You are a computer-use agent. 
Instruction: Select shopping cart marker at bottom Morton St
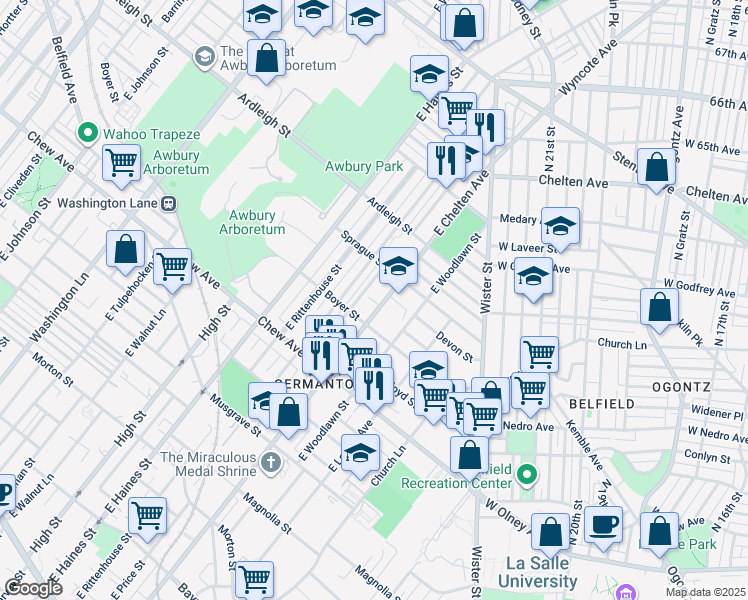[x=255, y=579]
